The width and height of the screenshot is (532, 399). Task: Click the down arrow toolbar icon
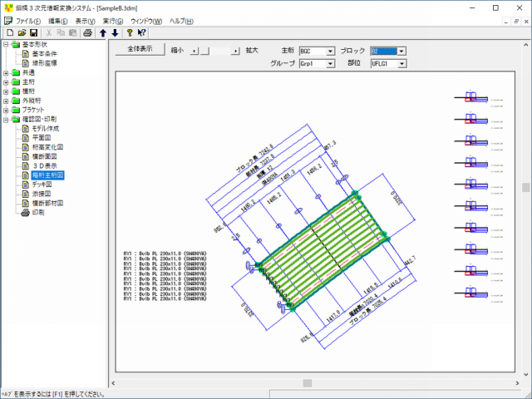coord(115,32)
